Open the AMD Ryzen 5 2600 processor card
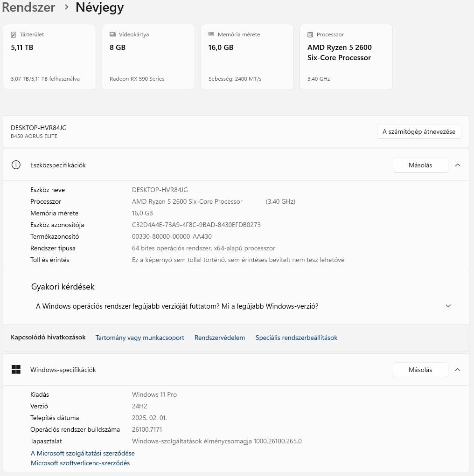 (x=346, y=57)
